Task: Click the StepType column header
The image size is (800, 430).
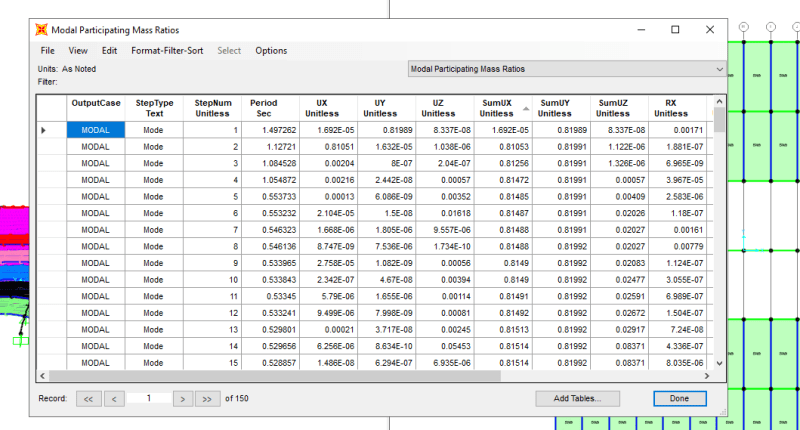Action: click(154, 108)
